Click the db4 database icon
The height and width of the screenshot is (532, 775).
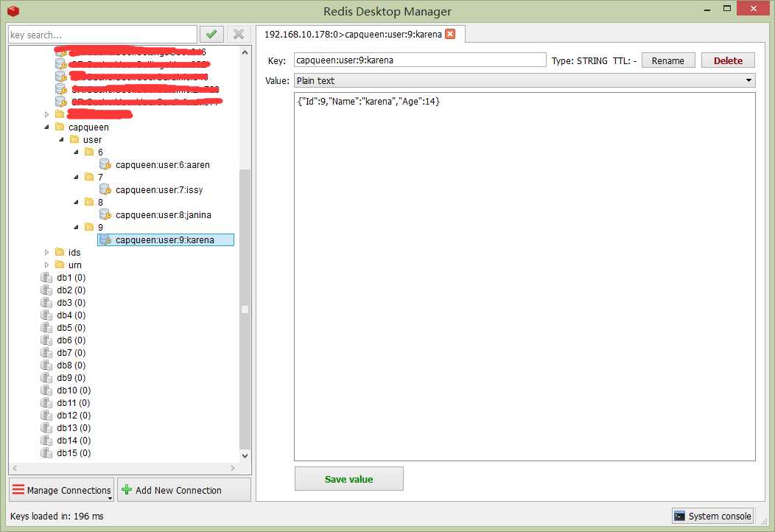tap(46, 315)
